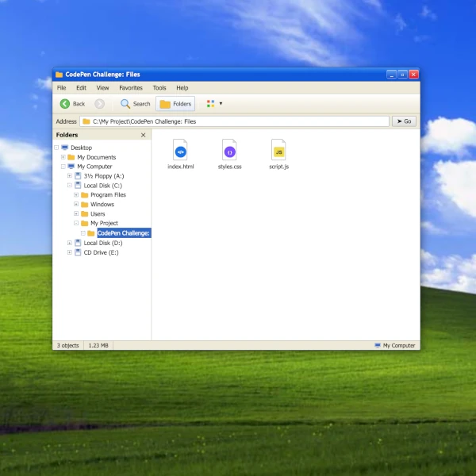Click the '3 objects' status text
The image size is (476, 476).
pos(67,345)
